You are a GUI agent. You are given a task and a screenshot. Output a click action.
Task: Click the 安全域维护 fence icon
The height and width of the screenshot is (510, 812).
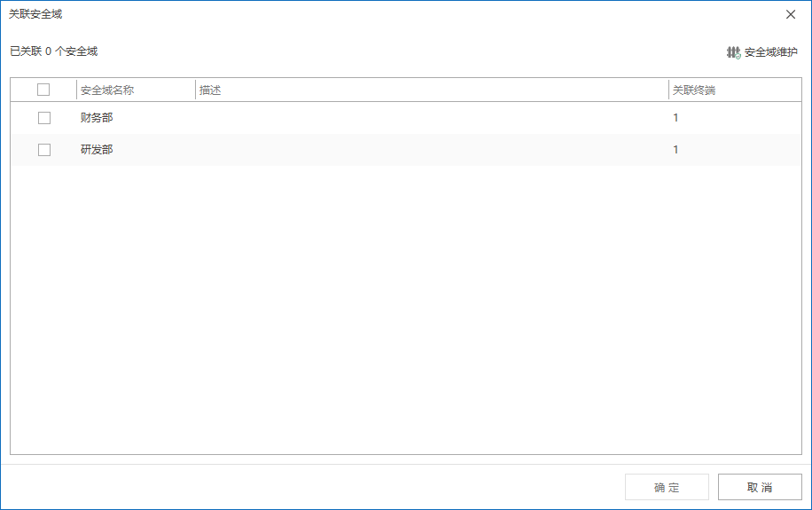733,52
